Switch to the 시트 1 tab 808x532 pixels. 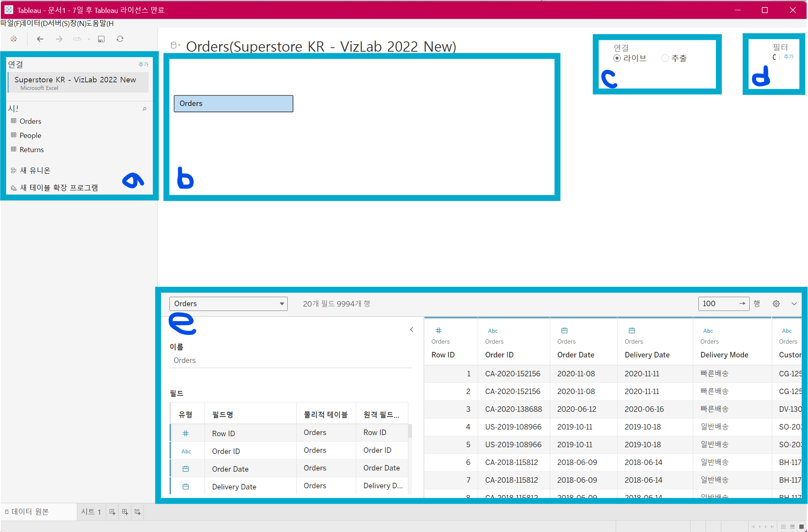[91, 512]
